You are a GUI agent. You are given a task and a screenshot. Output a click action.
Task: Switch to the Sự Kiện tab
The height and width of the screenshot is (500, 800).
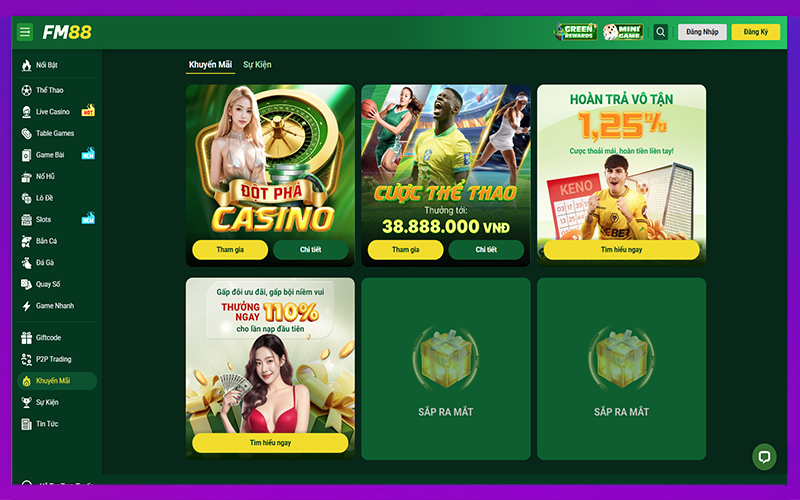(x=257, y=65)
